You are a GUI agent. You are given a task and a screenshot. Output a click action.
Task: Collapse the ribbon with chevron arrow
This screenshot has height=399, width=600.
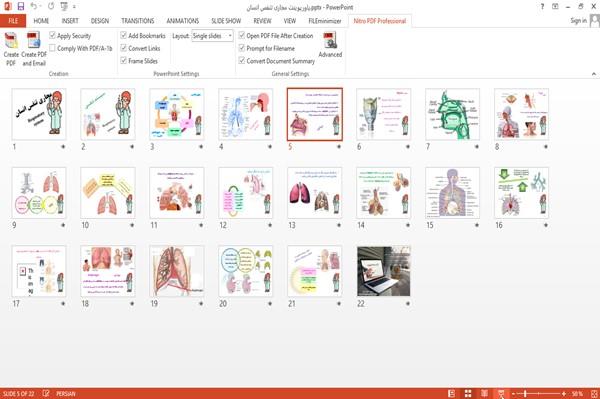[594, 74]
